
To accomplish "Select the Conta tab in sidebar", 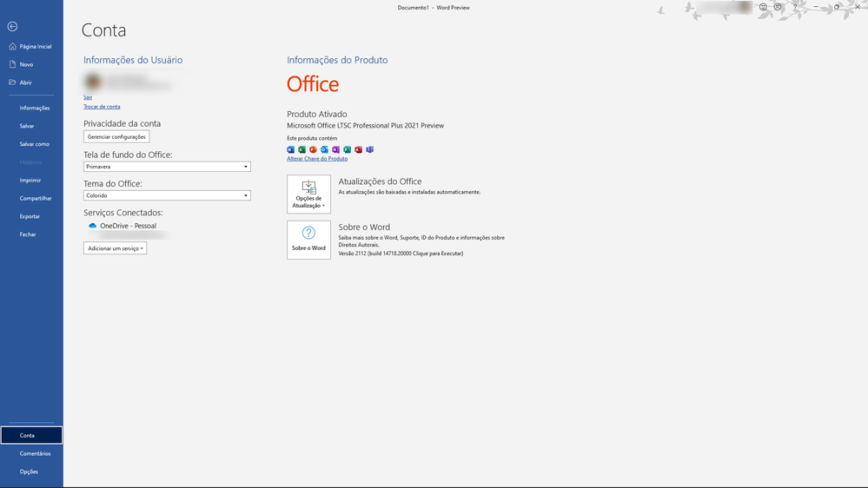I will tap(31, 435).
